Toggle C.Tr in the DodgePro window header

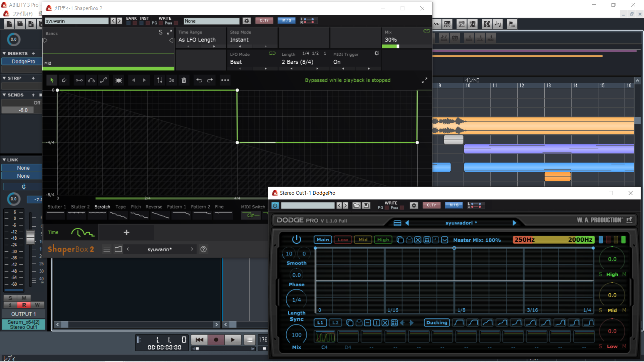pos(431,205)
